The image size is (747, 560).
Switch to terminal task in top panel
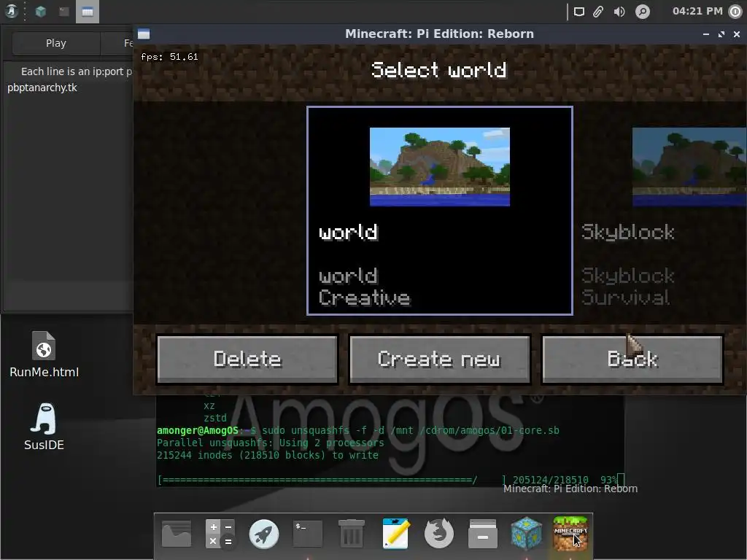(x=64, y=12)
